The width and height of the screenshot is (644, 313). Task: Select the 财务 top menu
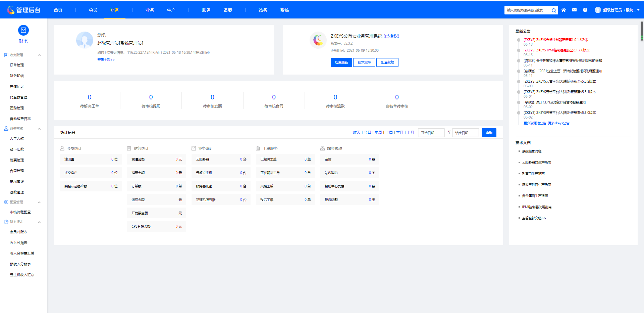pos(114,10)
